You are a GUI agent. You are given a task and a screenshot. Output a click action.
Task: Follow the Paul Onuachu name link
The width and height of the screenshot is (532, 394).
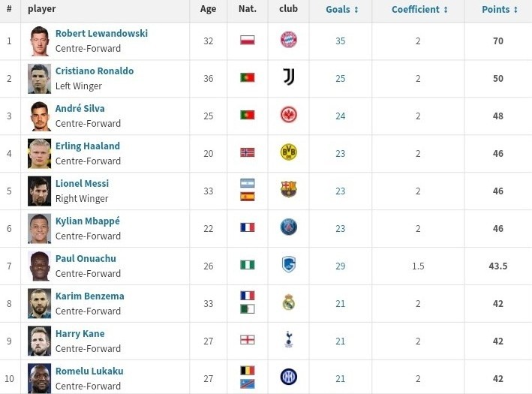click(x=86, y=259)
